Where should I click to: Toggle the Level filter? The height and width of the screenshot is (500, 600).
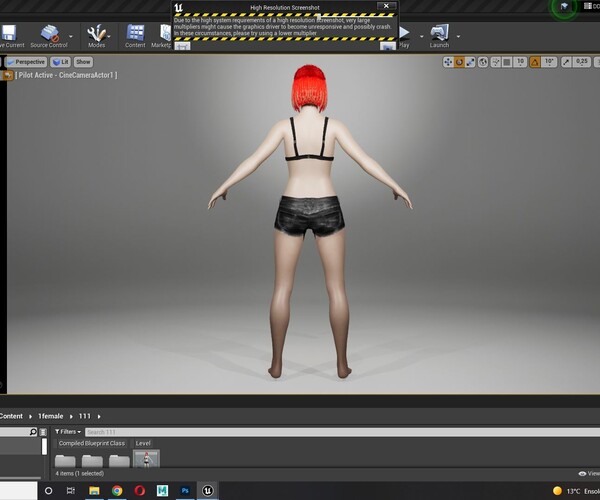143,443
